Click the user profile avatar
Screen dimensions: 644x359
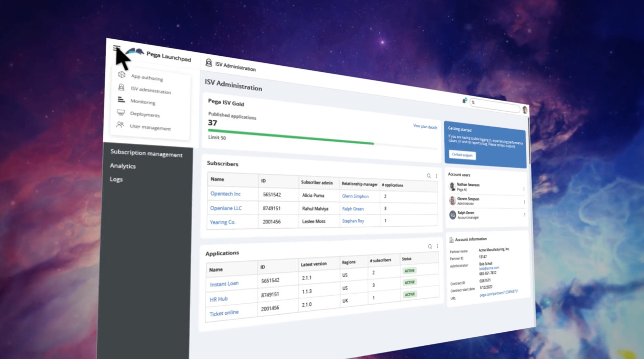[x=525, y=110]
